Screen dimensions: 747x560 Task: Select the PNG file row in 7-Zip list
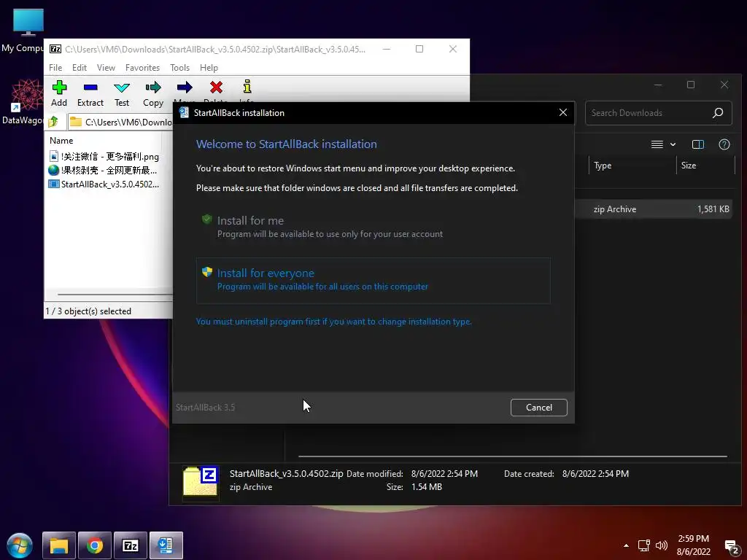pyautogui.click(x=104, y=156)
